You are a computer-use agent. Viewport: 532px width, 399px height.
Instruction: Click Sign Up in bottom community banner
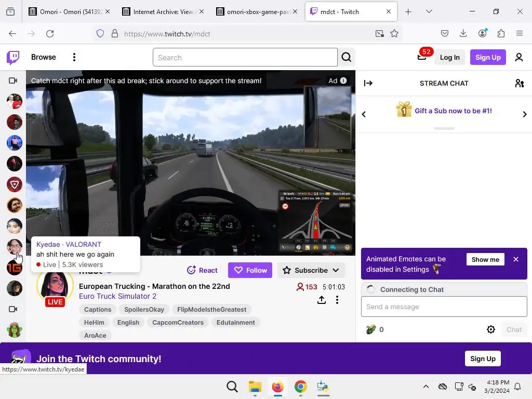[x=483, y=358]
